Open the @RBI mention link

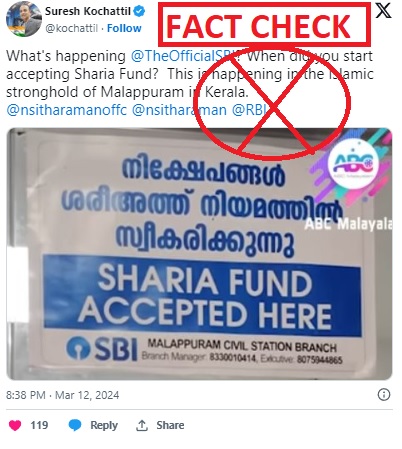click(249, 110)
